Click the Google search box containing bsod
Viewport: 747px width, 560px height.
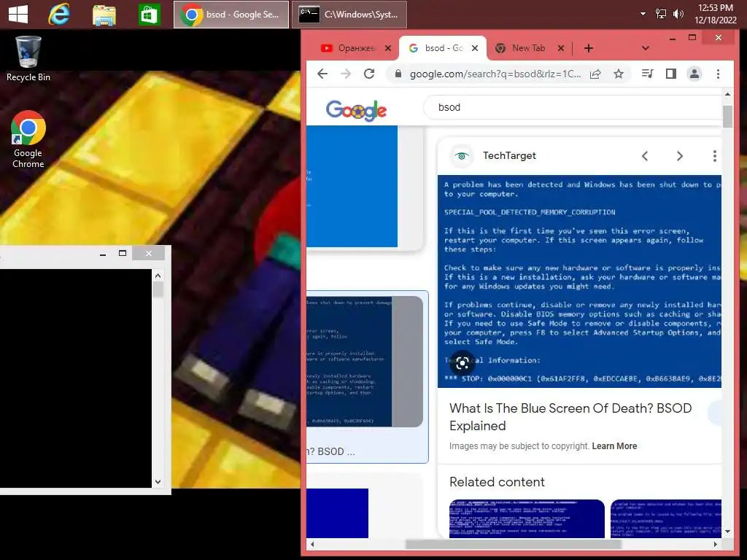tap(573, 107)
